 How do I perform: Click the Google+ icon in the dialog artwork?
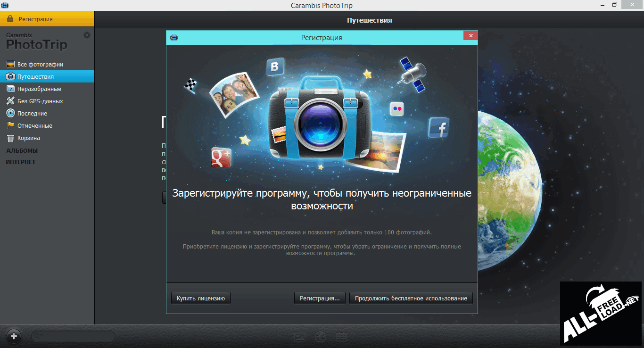pos(221,156)
